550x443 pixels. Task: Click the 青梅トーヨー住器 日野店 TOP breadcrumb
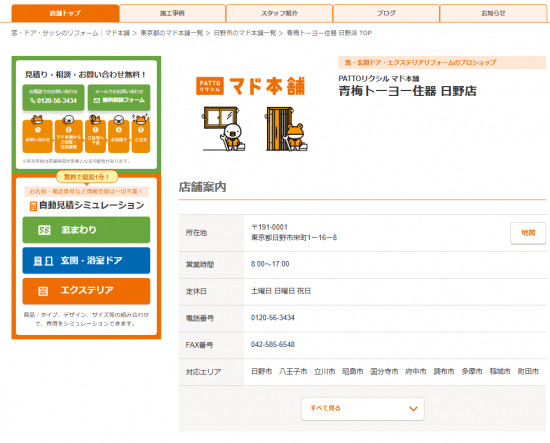[329, 33]
